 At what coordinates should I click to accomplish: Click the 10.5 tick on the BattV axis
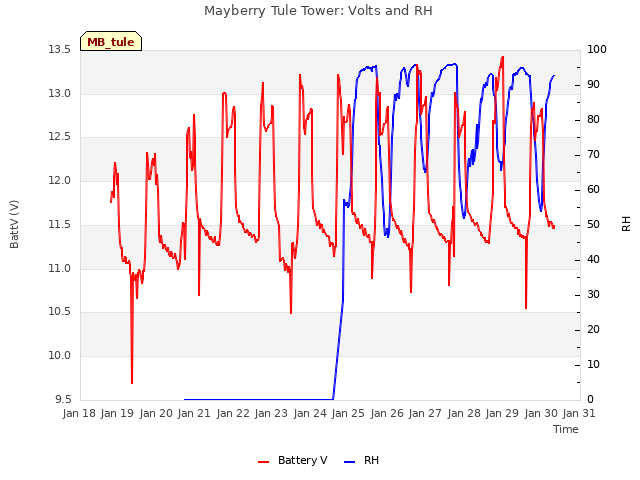(x=60, y=312)
